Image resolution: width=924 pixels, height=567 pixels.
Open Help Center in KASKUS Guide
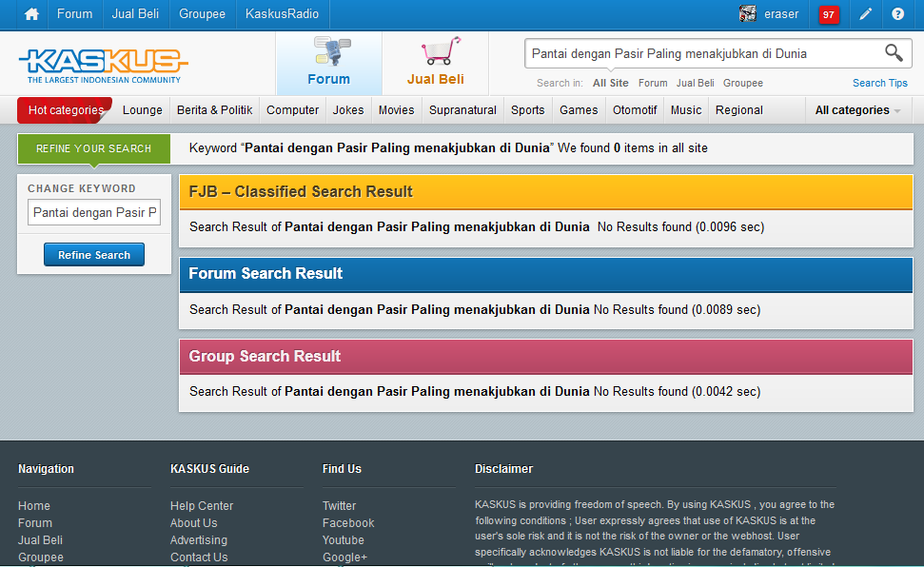(x=202, y=506)
